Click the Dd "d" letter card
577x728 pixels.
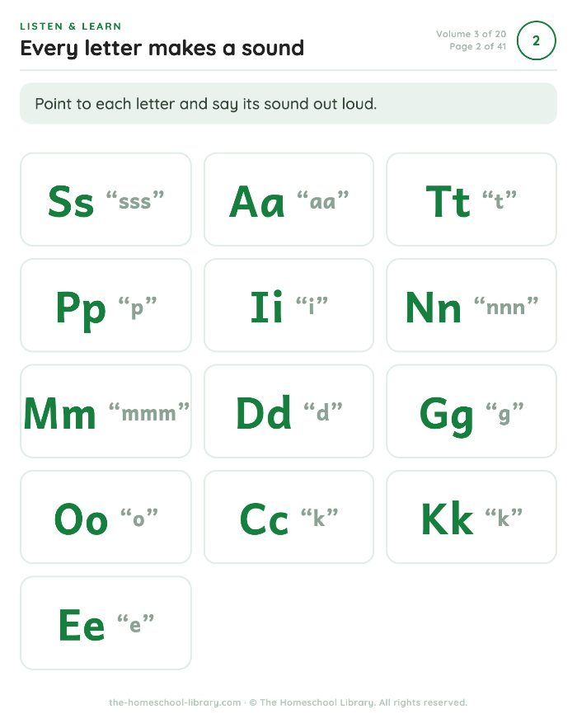pos(288,411)
